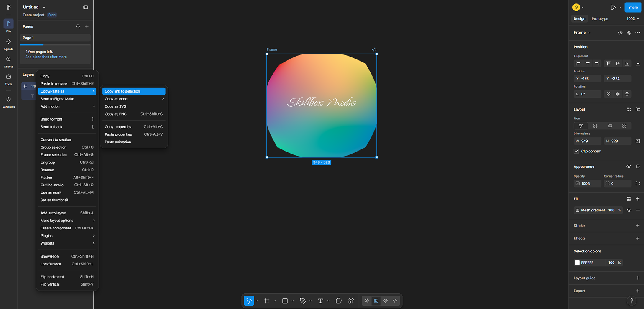Select the Pen tool
Viewport: 644px width, 309px height.
(x=303, y=301)
